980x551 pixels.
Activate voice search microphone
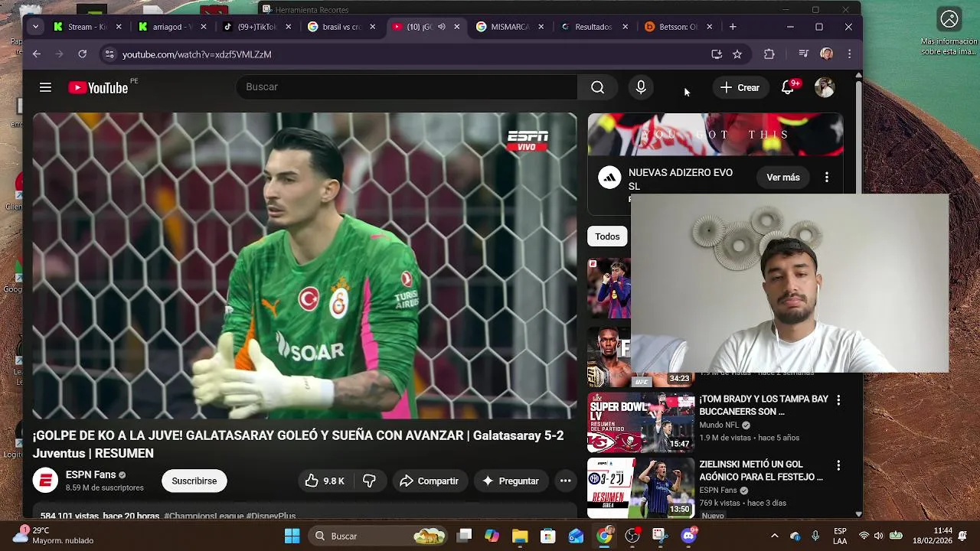(x=641, y=87)
